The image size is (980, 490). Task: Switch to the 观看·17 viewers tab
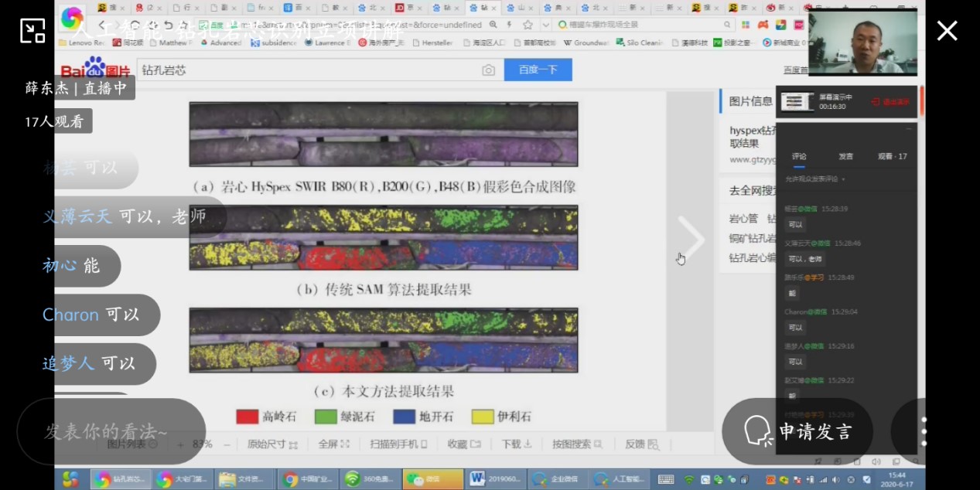pos(893,157)
